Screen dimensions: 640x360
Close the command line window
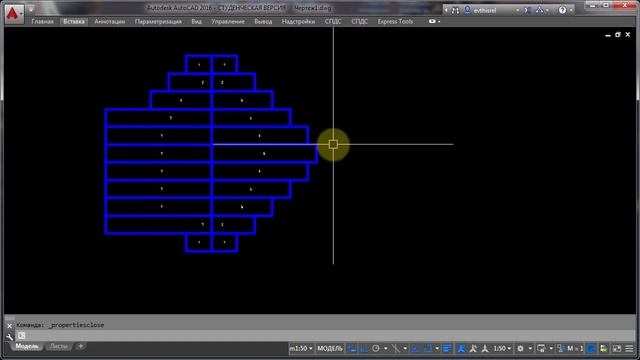click(x=9, y=326)
